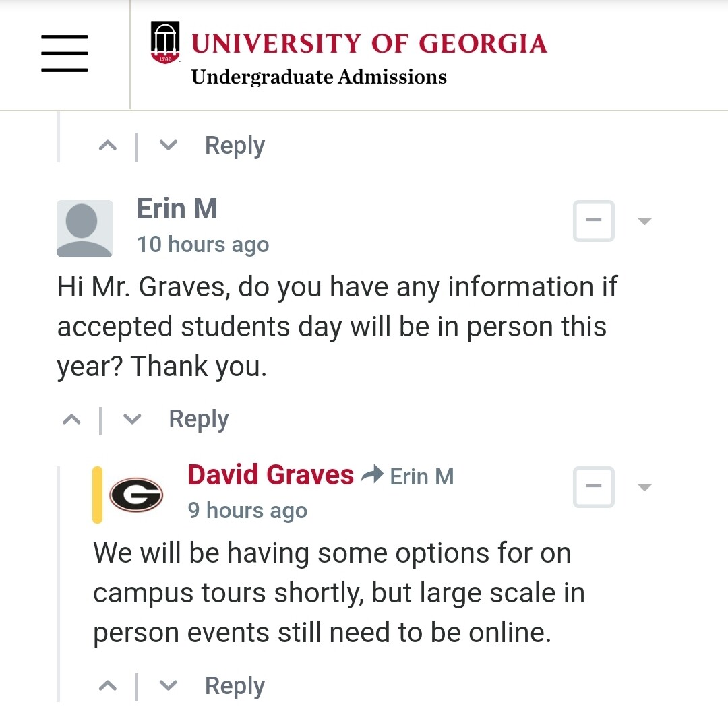Click Reply on the topmost comment

pos(235,146)
